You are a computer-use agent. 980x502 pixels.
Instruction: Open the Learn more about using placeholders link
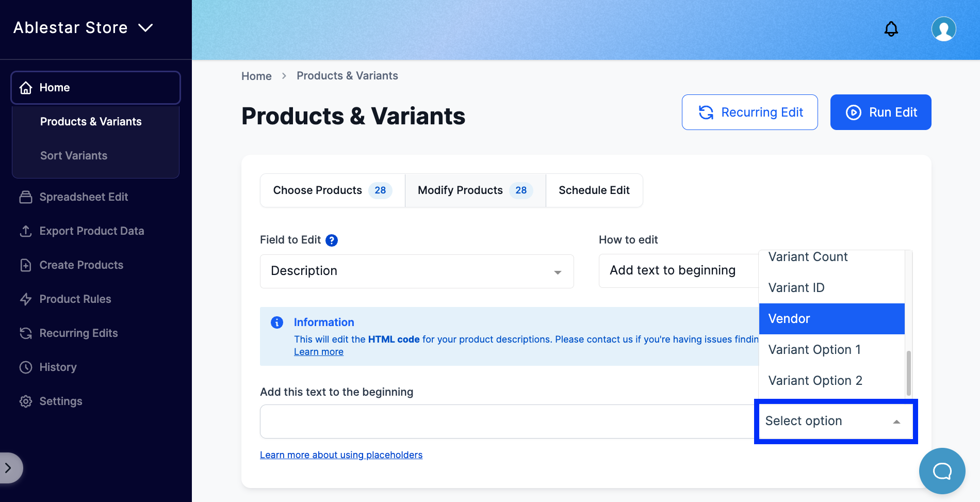341,455
